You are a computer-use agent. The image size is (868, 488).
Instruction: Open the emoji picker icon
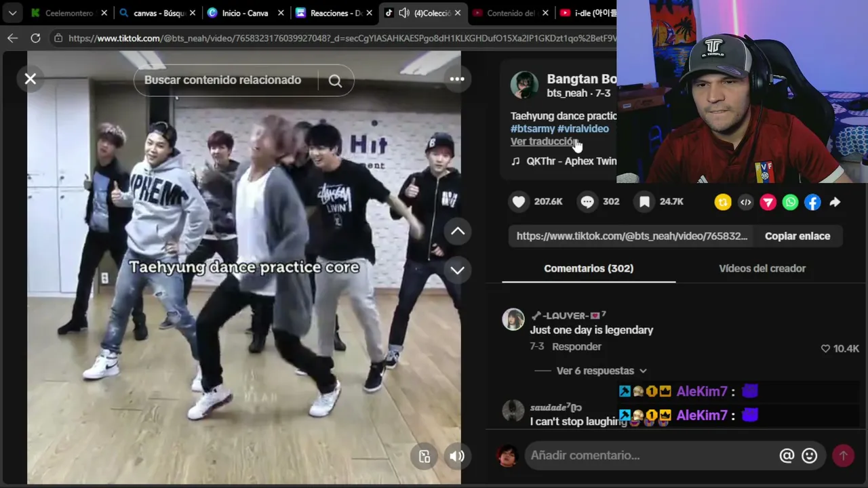click(x=809, y=455)
